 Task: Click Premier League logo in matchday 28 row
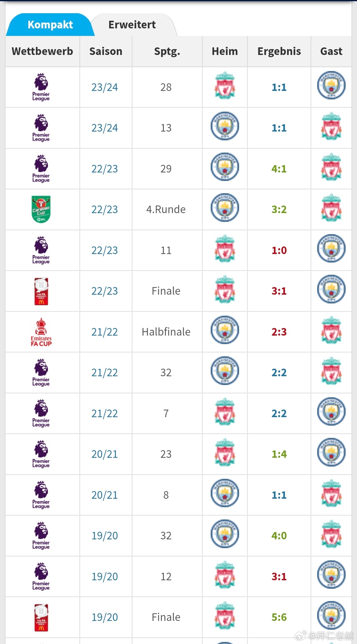(41, 87)
